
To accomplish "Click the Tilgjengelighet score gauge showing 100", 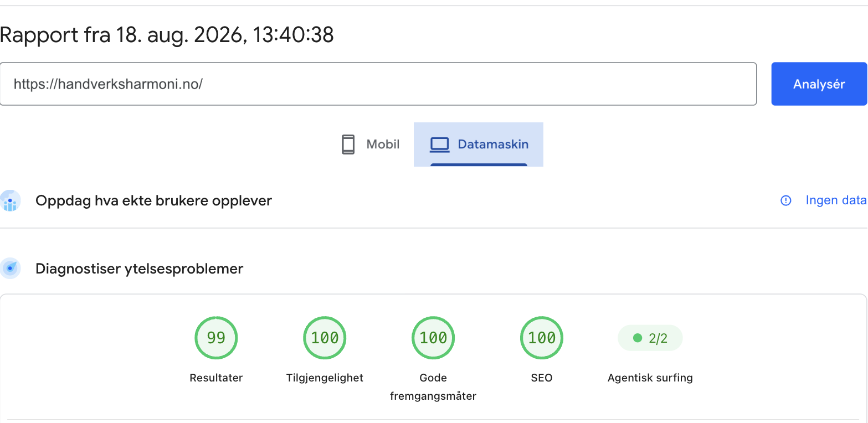I will (x=325, y=338).
